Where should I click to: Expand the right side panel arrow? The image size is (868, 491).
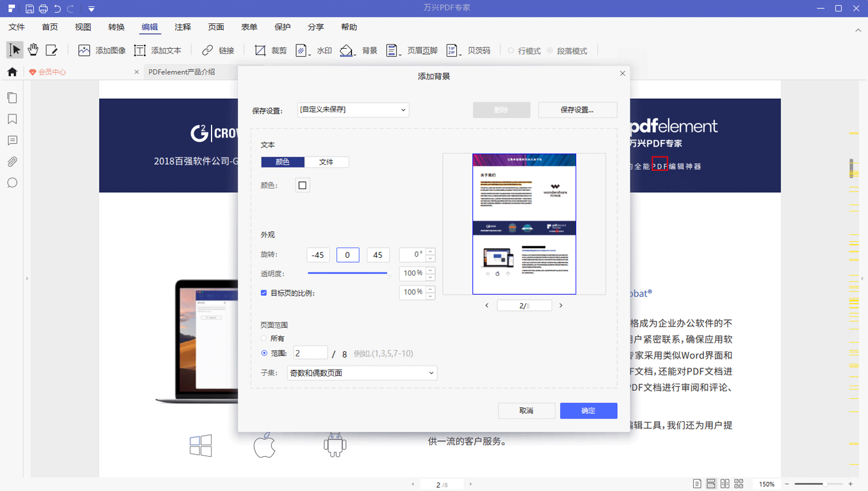[862, 278]
